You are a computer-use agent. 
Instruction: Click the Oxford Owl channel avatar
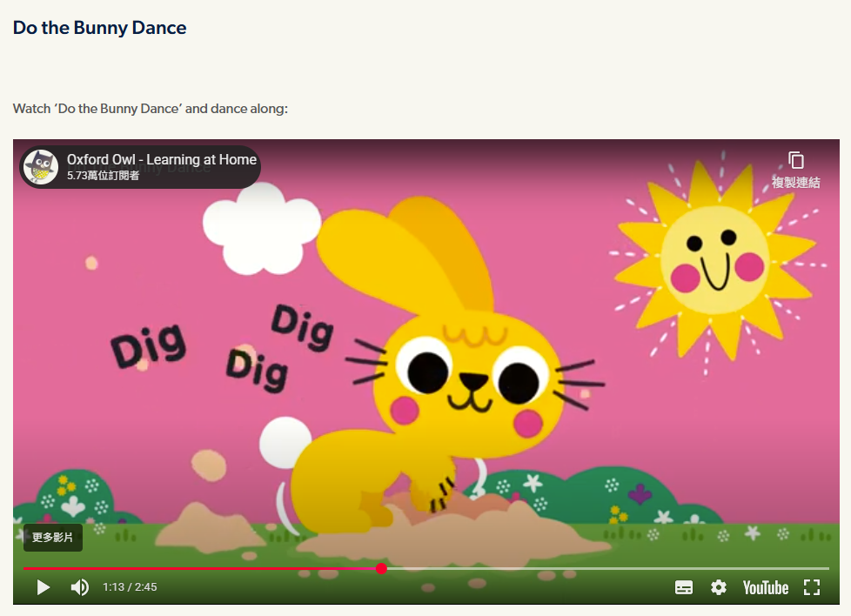[x=41, y=167]
